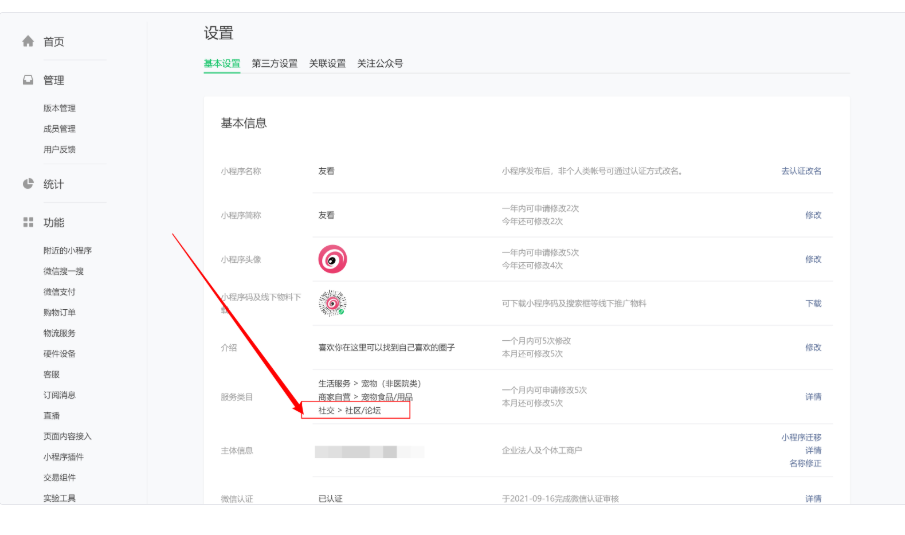
Task: Click the home icon beside 首页
Action: 28,41
